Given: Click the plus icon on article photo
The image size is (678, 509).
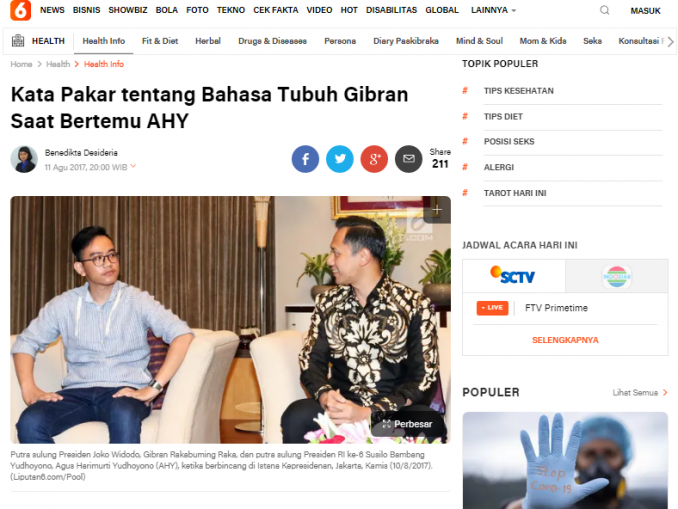Looking at the screenshot, I should (x=437, y=210).
